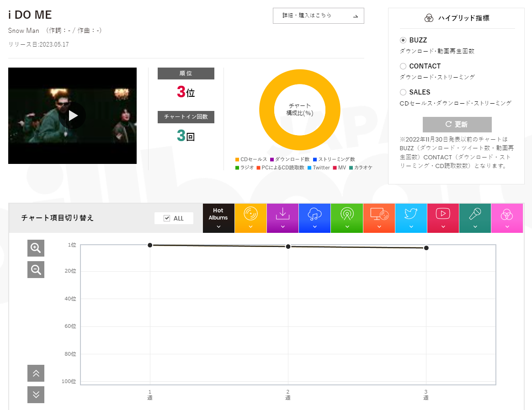Click the song title i DO ME
The height and width of the screenshot is (410, 532).
[x=30, y=15]
